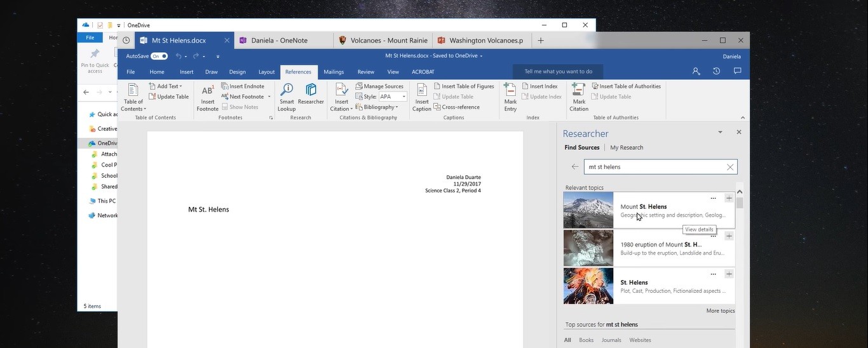868x348 pixels.
Task: Toggle the AutoSave switch
Action: click(x=159, y=56)
